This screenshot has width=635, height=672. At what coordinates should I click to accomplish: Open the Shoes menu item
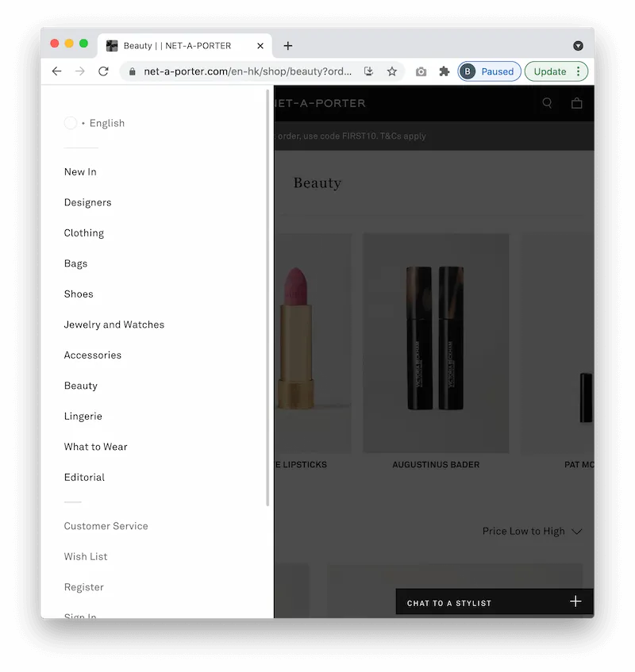(x=79, y=294)
